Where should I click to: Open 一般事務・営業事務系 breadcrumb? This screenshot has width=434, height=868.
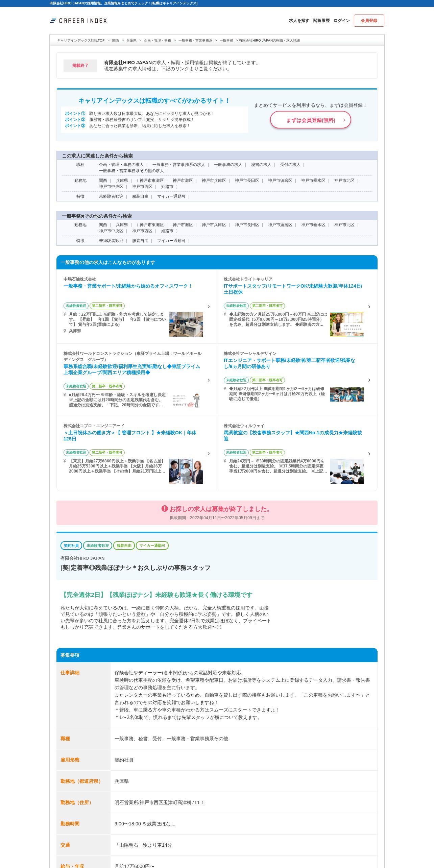click(x=195, y=41)
